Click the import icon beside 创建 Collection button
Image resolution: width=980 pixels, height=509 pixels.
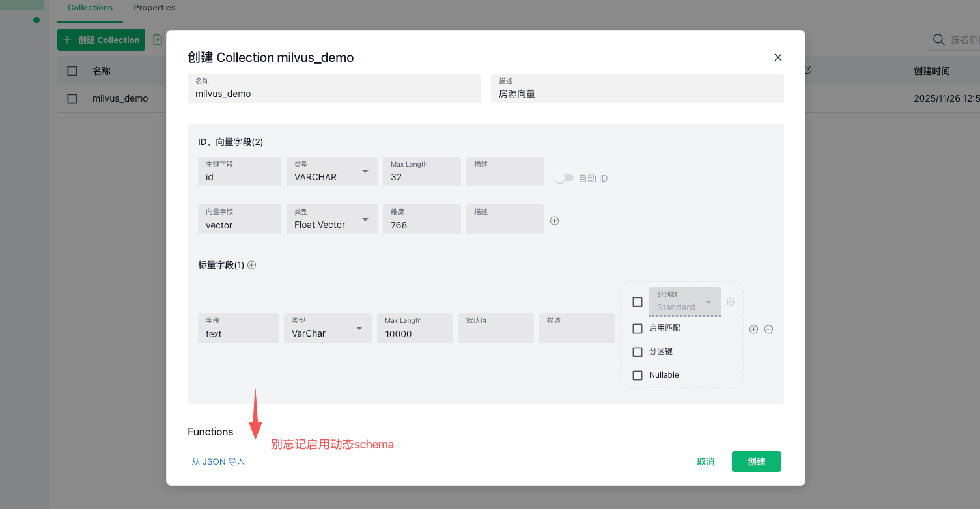[158, 40]
